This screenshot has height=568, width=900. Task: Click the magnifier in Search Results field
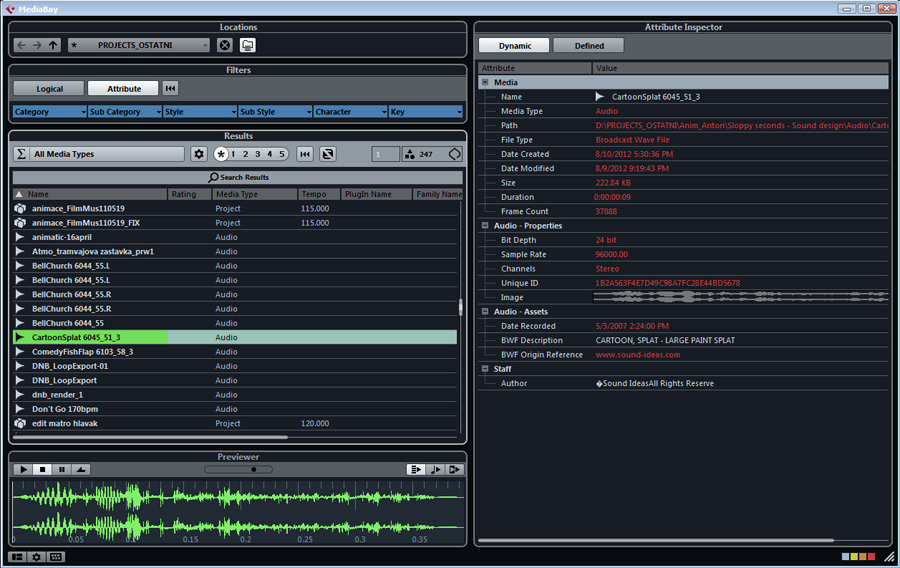[x=214, y=177]
